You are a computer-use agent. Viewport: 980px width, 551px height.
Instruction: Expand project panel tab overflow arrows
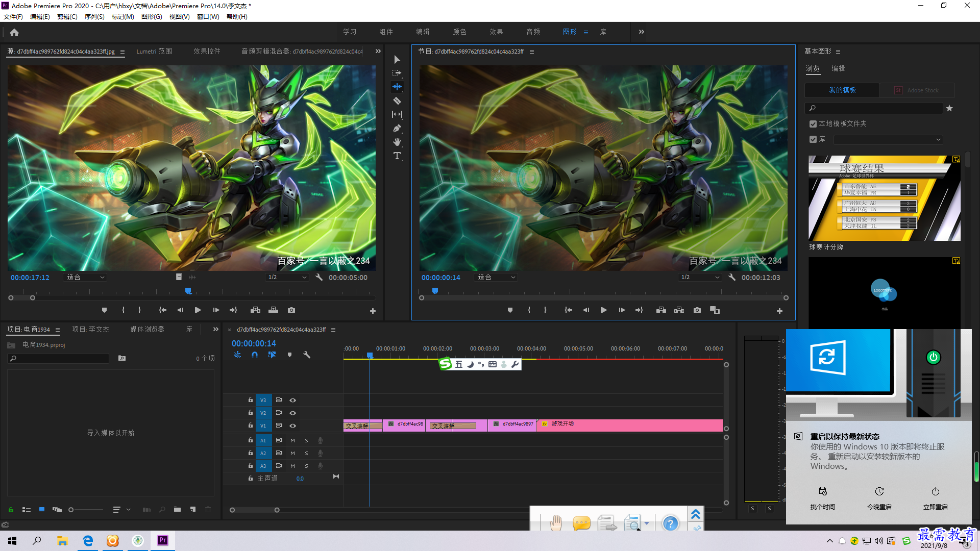tap(216, 329)
